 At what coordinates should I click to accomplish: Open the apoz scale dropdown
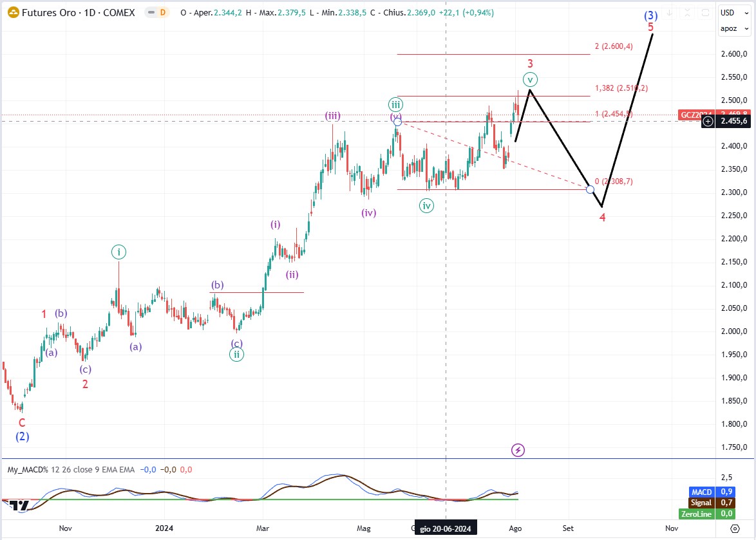734,28
